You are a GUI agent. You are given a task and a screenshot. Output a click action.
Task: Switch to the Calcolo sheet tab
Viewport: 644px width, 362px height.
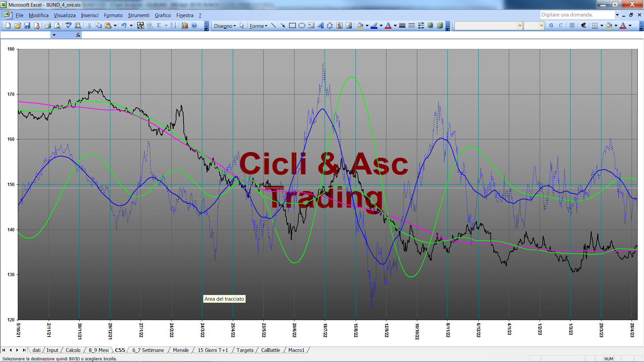pyautogui.click(x=73, y=350)
